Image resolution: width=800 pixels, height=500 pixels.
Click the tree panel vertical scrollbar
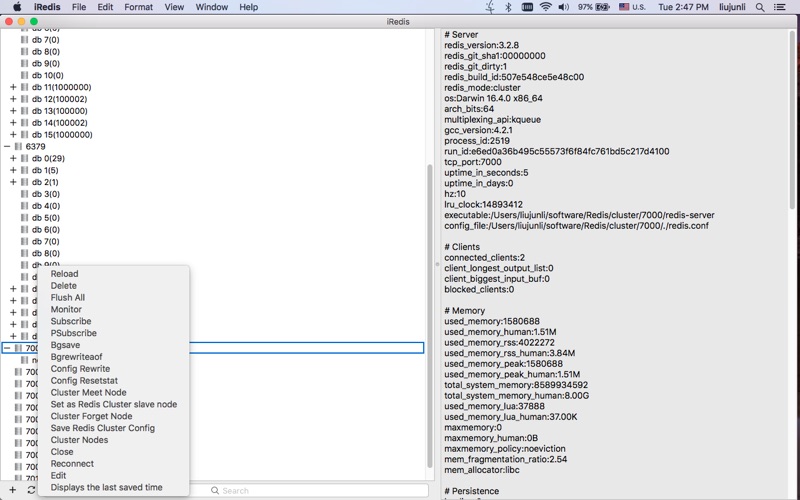[x=430, y=316]
